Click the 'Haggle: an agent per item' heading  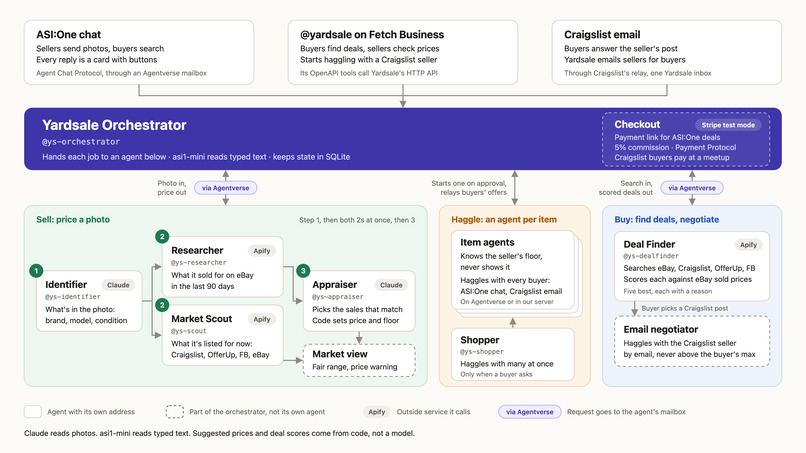tap(504, 220)
